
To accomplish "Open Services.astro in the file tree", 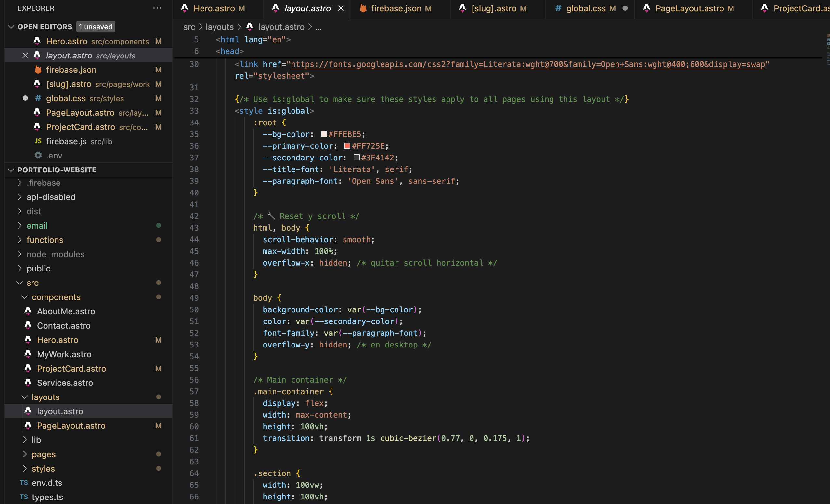I will (65, 383).
